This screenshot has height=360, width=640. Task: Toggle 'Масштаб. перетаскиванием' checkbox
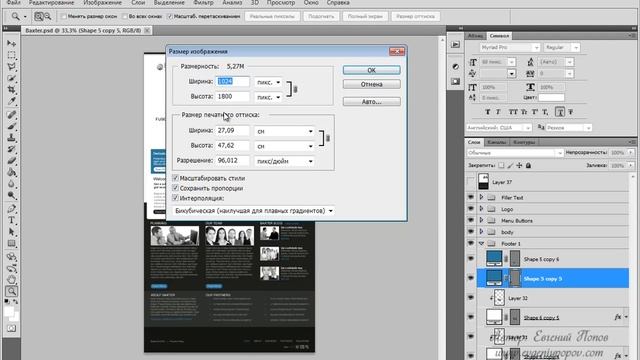point(170,16)
